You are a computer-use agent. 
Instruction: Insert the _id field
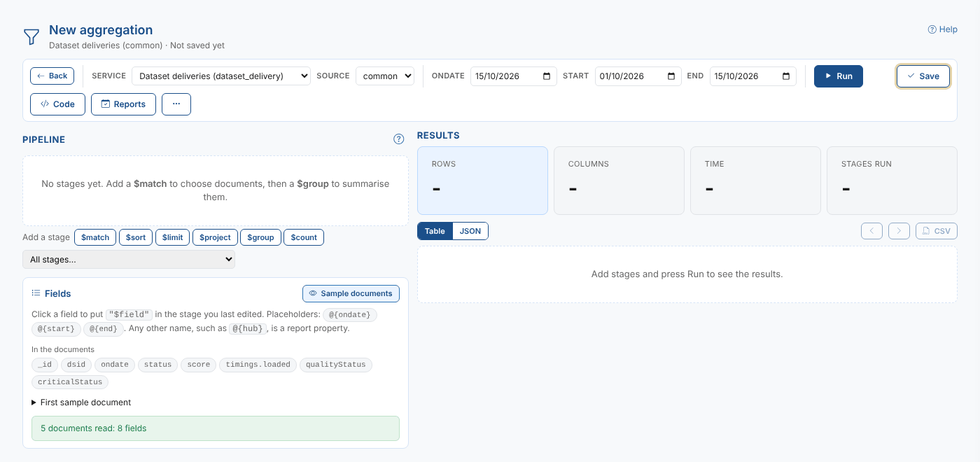click(x=45, y=365)
